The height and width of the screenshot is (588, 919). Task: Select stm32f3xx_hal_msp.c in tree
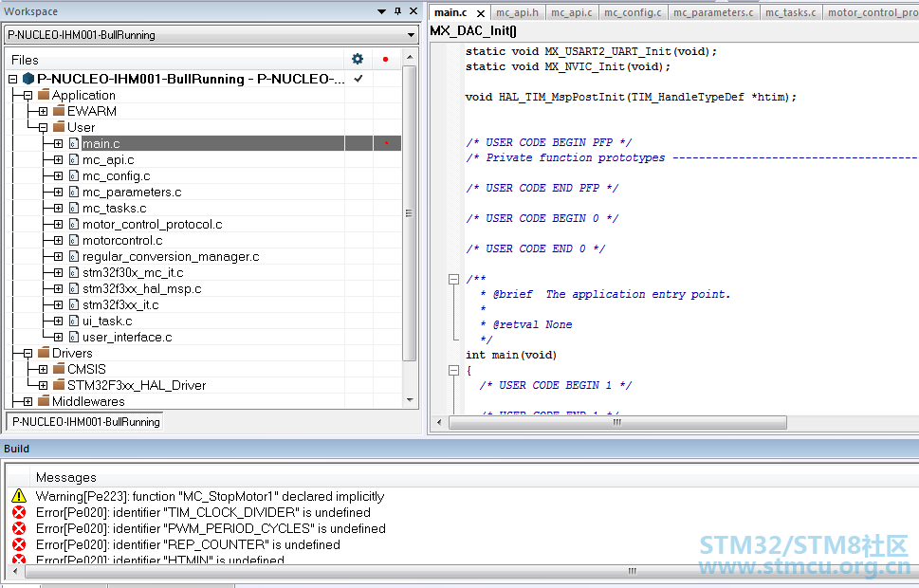[142, 288]
